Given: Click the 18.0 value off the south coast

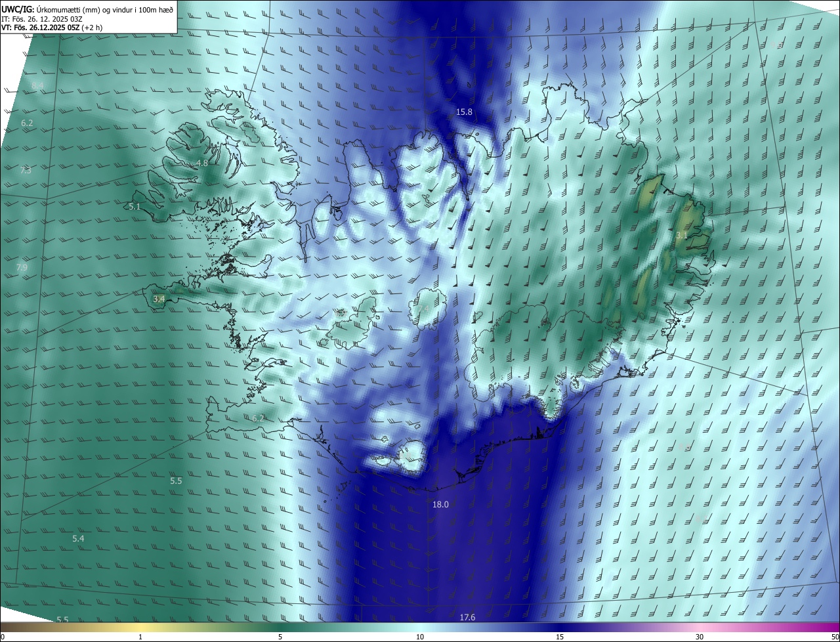Looking at the screenshot, I should coord(440,505).
